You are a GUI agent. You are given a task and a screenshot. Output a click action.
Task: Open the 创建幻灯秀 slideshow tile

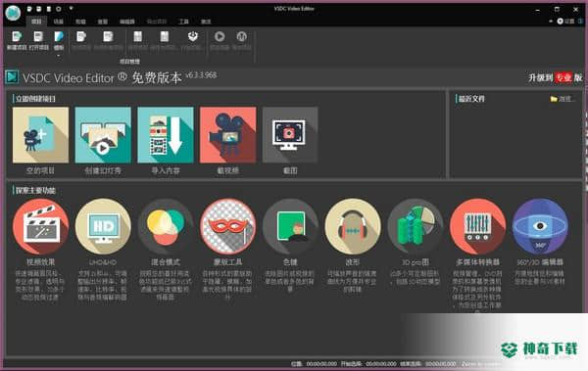[103, 135]
